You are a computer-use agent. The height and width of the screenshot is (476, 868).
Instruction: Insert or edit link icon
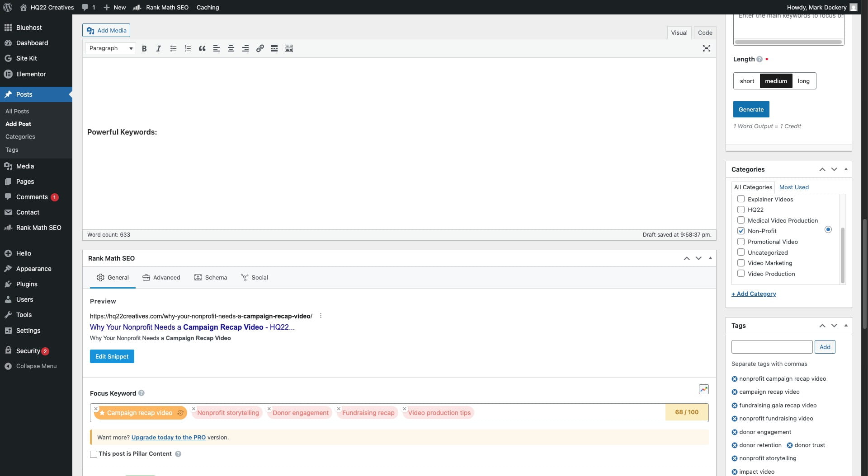(260, 48)
